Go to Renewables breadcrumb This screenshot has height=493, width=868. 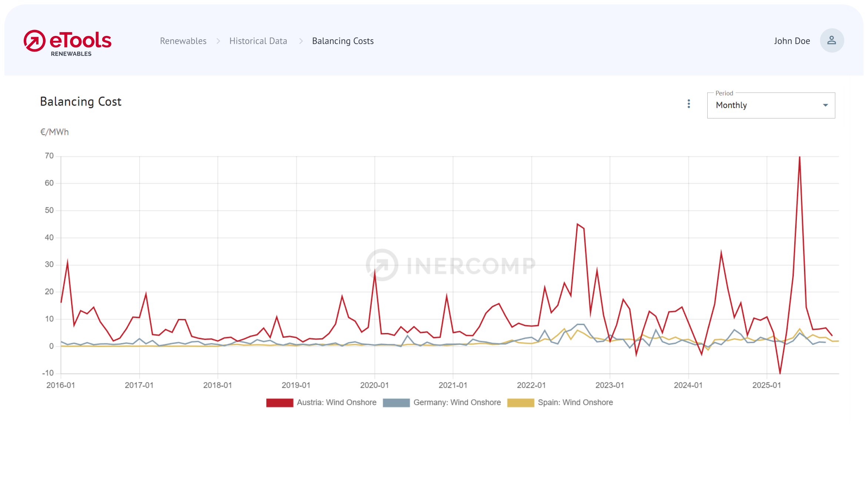(x=183, y=41)
